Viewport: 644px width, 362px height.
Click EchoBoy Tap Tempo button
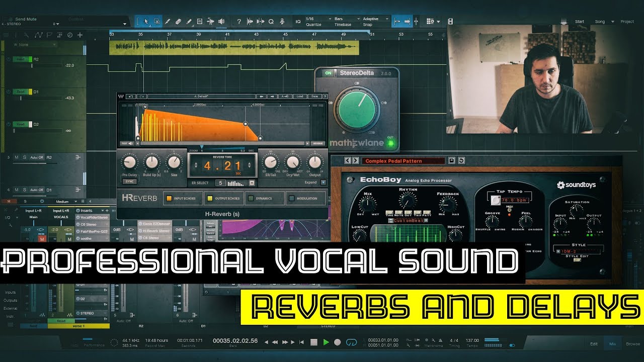point(497,200)
